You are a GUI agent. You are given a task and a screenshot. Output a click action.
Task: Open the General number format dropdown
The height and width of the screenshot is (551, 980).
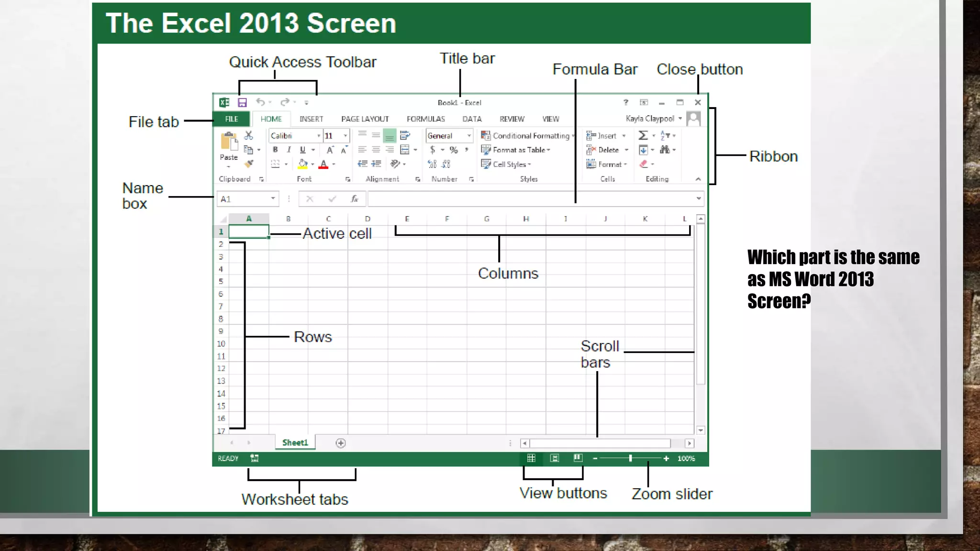[469, 136]
